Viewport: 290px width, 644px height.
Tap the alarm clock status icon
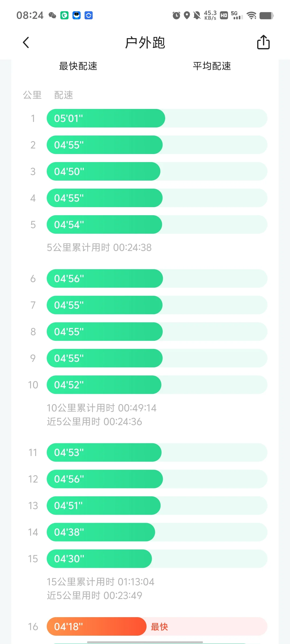pos(176,15)
